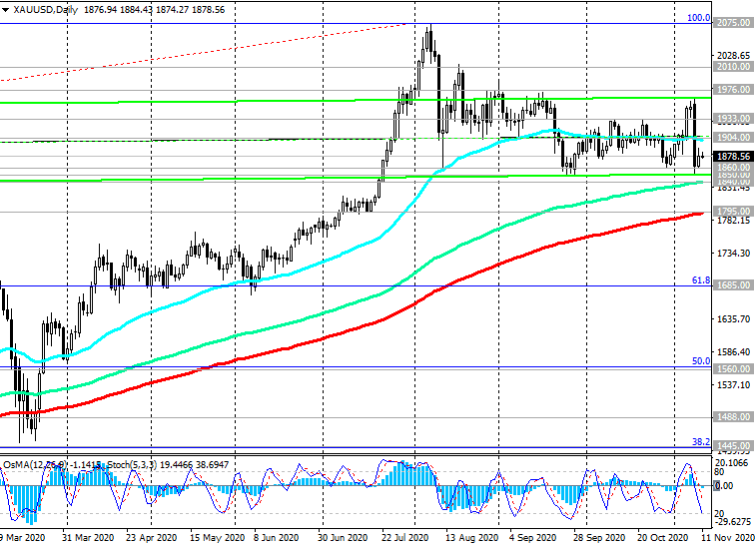This screenshot has height=548, width=756.
Task: Select the Fibonacci 50.0 level label
Action: click(701, 361)
